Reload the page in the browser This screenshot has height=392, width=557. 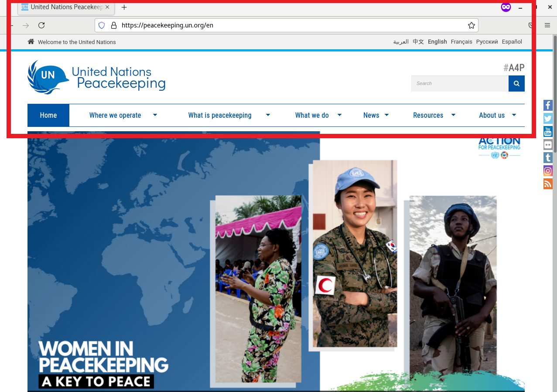coord(41,25)
